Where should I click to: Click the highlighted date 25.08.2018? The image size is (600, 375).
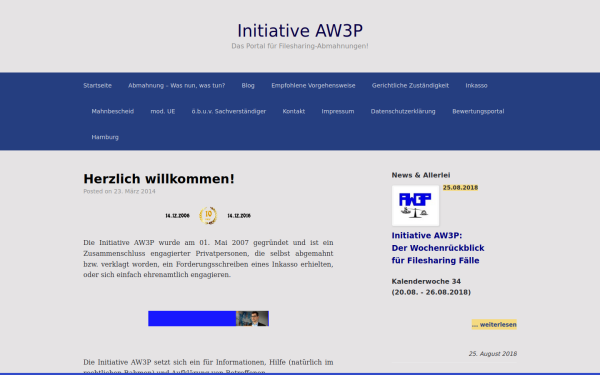460,188
